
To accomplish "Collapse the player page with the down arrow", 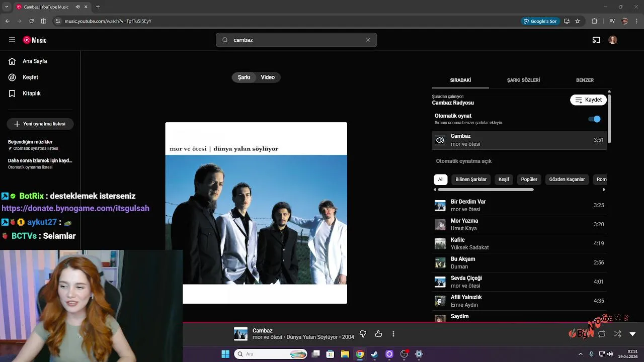I will point(633,334).
